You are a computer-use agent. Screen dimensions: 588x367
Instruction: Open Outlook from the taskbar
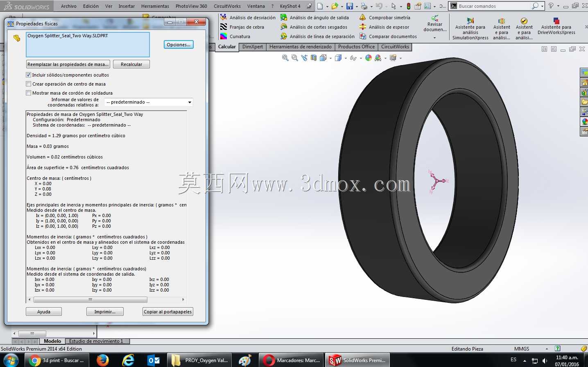click(154, 360)
